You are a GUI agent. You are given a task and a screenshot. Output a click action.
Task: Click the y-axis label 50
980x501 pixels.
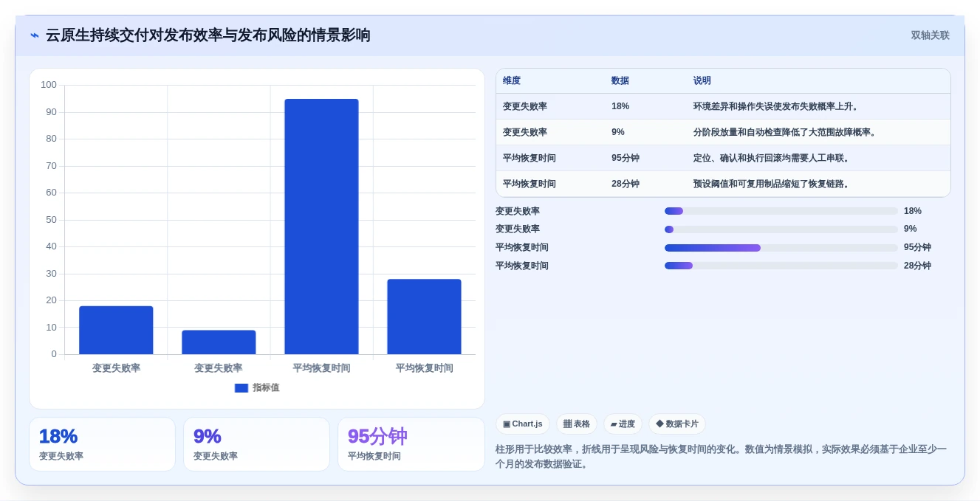[x=51, y=220]
